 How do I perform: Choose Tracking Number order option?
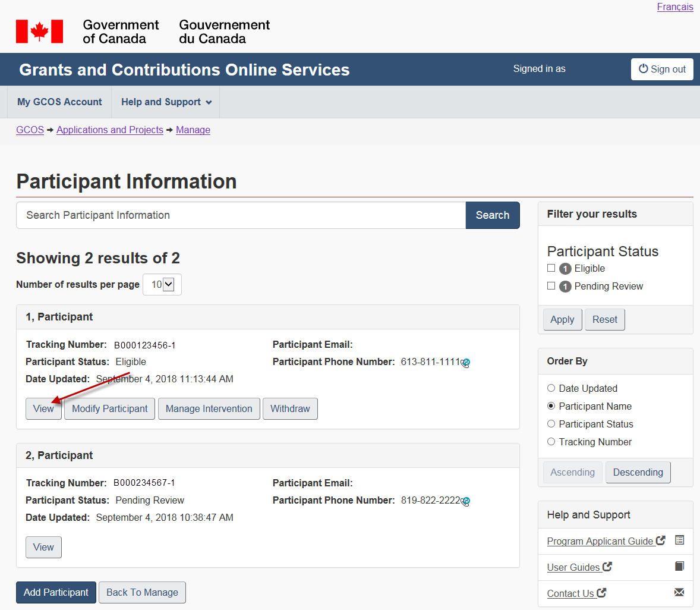click(x=551, y=442)
